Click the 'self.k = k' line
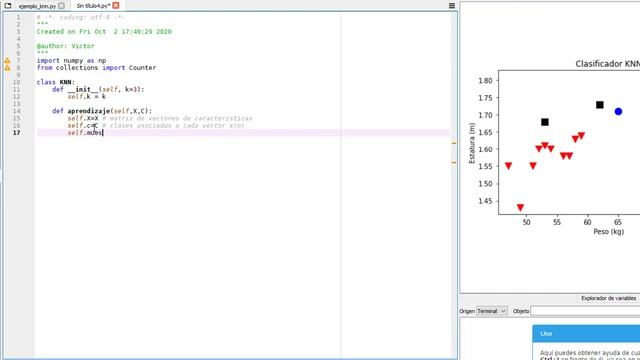Screen dimensions: 640x360 coord(87,97)
